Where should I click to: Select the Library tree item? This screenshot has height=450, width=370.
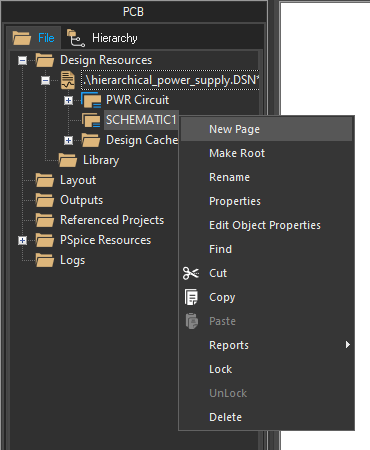(x=101, y=160)
